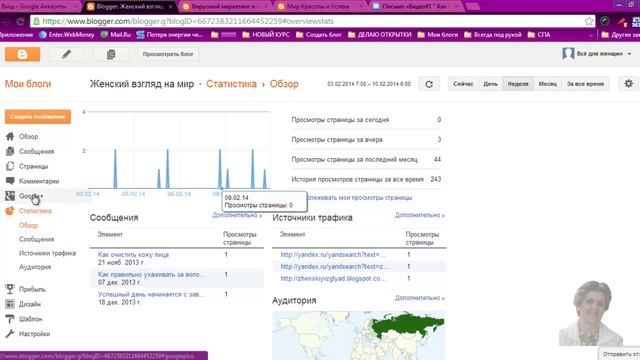Open post Успешный день начинается с зав...
Screen dimensions: 640x360
[x=151, y=294]
